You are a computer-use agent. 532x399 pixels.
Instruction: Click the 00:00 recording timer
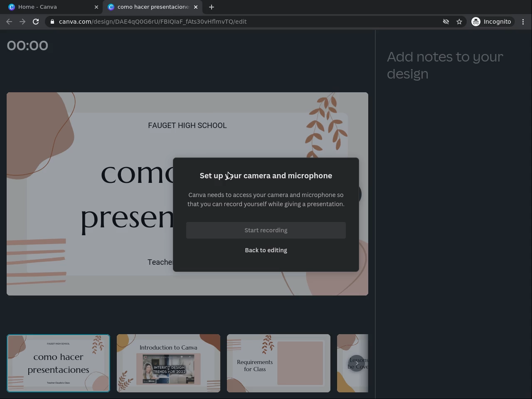click(27, 45)
